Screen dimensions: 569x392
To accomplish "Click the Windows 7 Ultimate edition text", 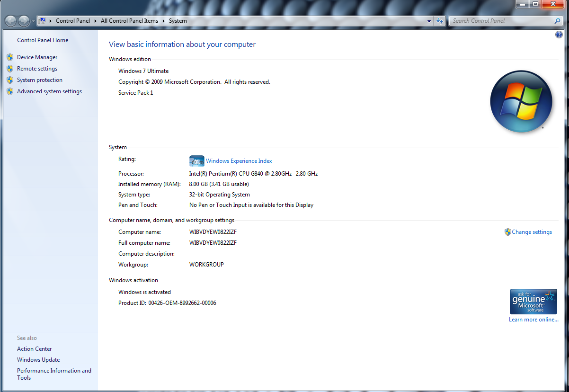I will (x=143, y=71).
